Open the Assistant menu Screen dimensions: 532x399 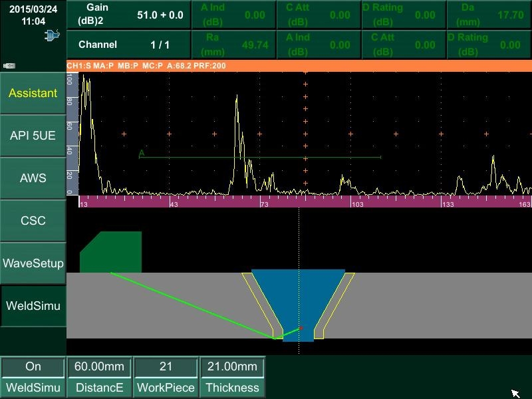click(33, 93)
